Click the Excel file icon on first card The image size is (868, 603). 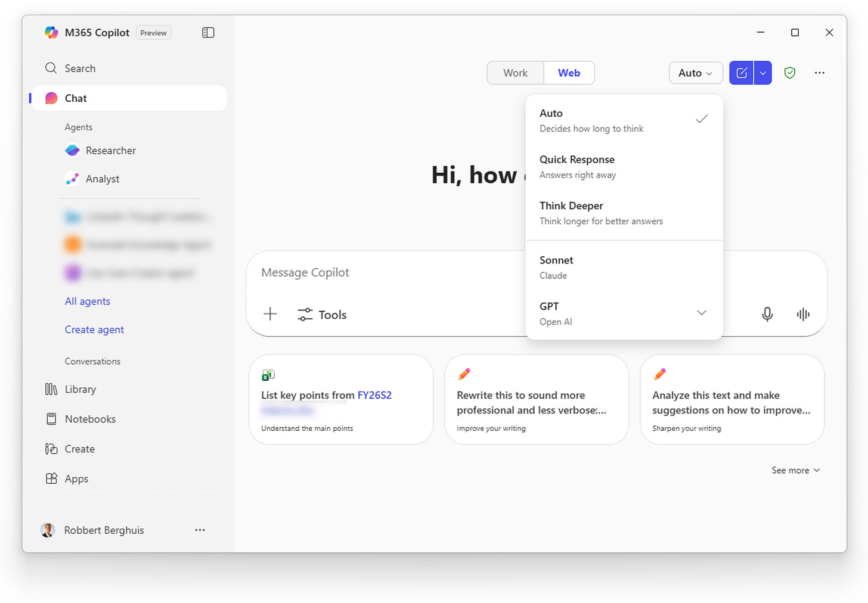[x=268, y=375]
